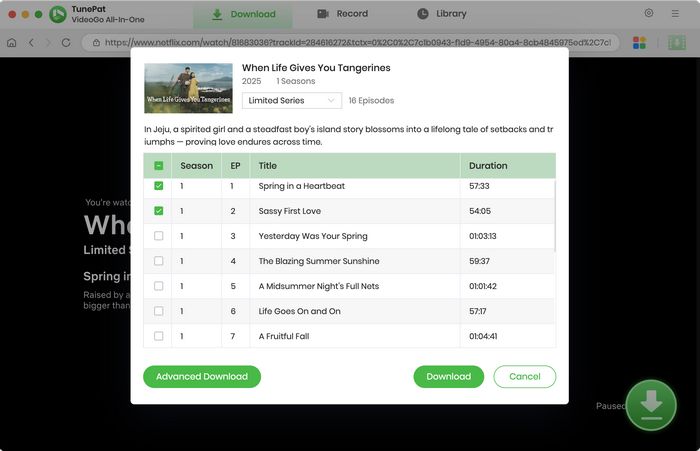Uncheck the Spring in a Heartbeat episode

159,186
